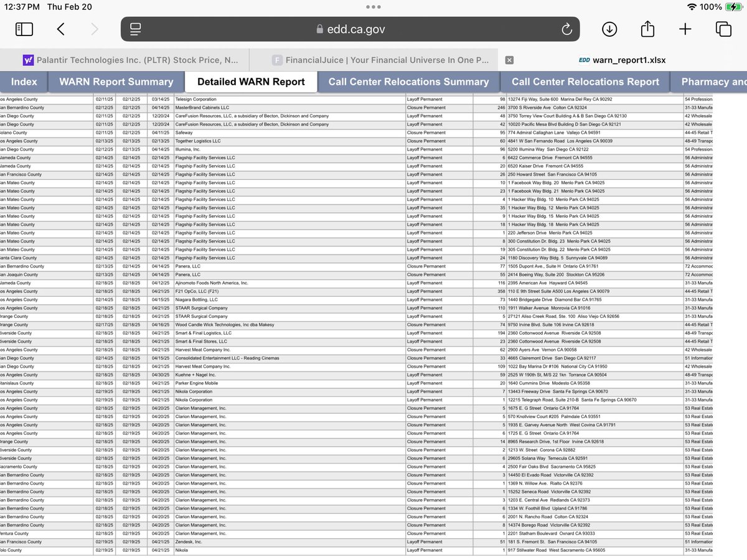Tap the edd.ca.gov address bar
The width and height of the screenshot is (747, 560).
point(350,29)
